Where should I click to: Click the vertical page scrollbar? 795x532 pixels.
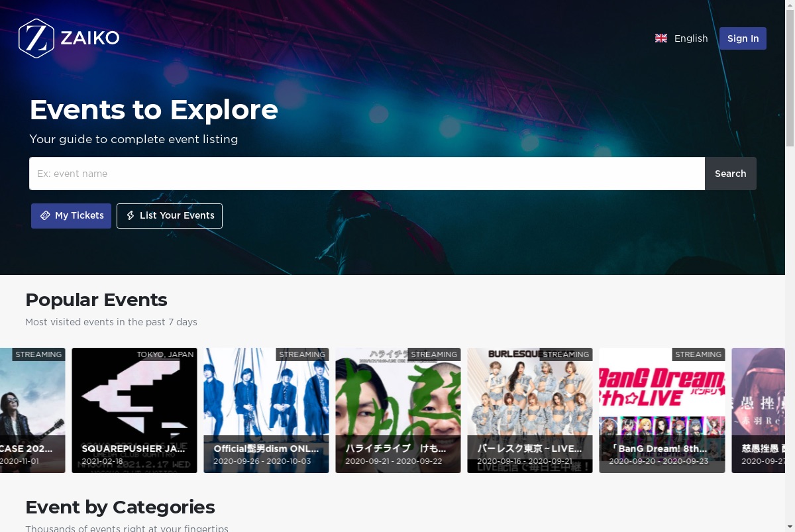[790, 266]
